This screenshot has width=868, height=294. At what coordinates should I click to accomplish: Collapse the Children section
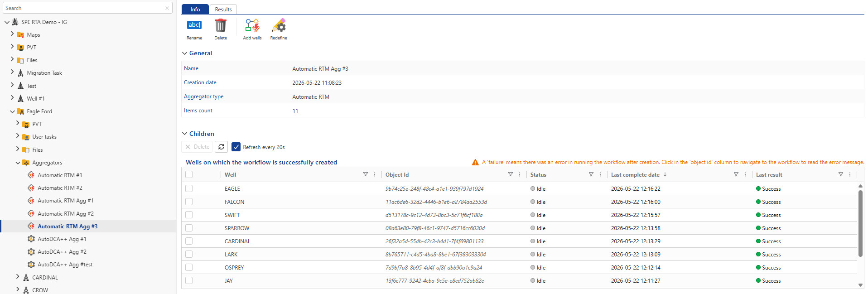[184, 134]
